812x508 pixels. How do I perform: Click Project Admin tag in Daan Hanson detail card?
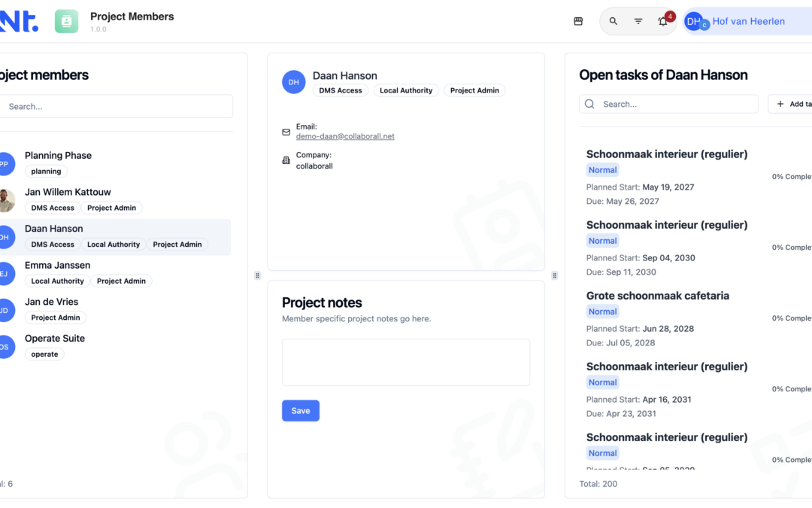click(x=474, y=90)
